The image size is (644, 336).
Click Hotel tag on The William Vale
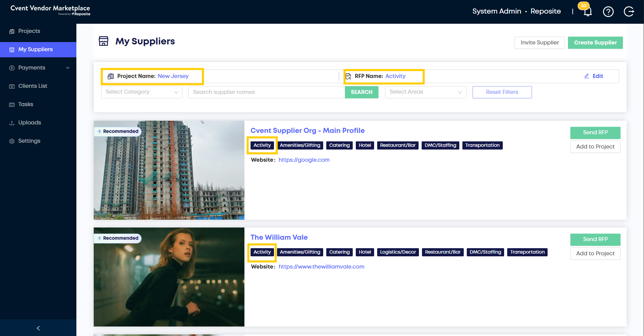(x=365, y=252)
